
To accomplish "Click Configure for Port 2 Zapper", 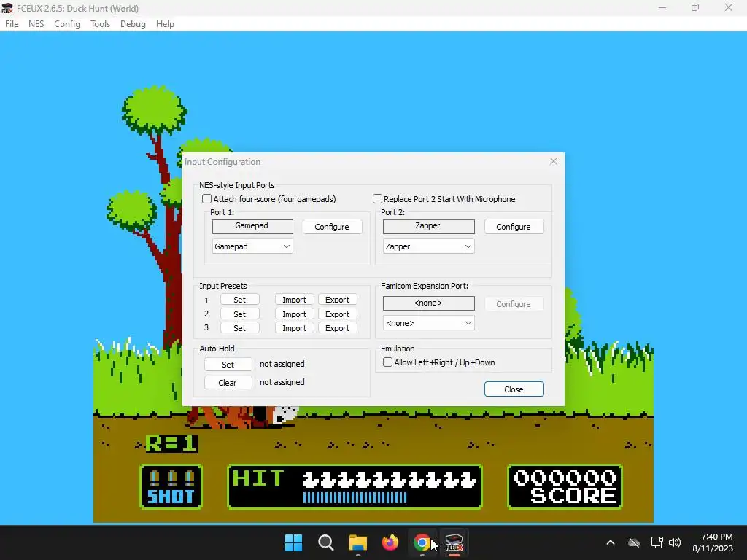I will coord(514,227).
